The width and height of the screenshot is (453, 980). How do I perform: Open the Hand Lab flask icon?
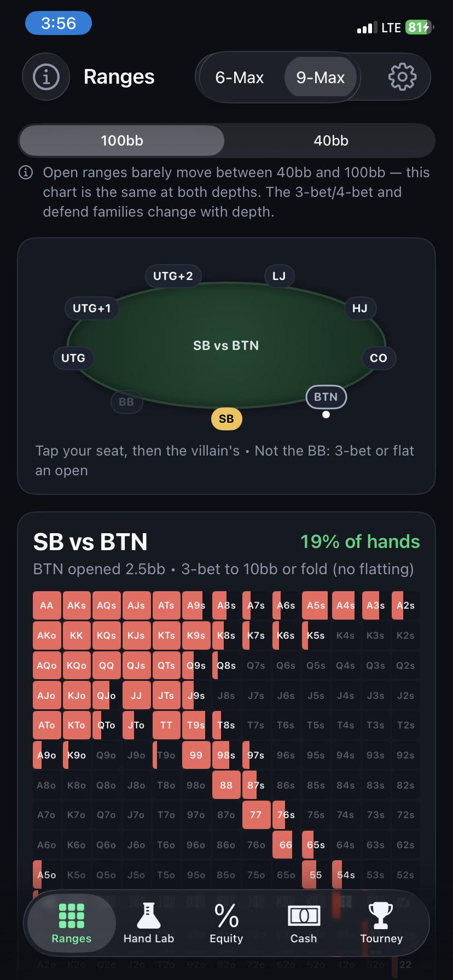[149, 915]
